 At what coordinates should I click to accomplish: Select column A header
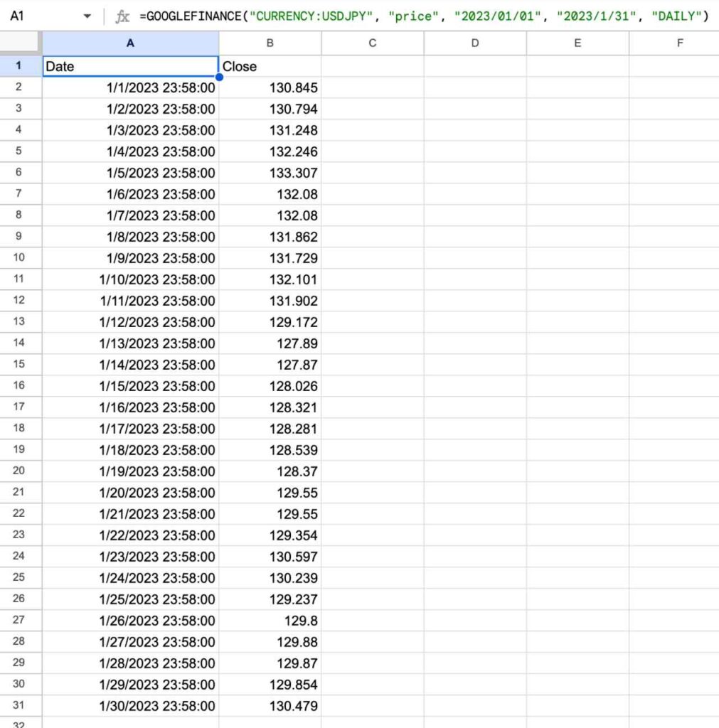[x=130, y=43]
